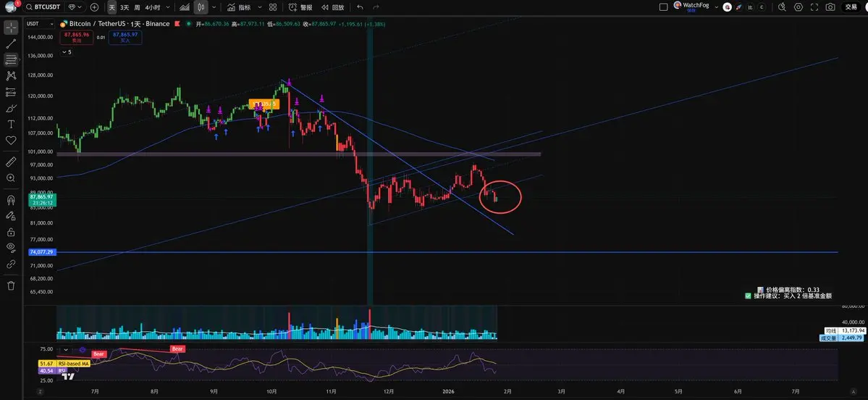This screenshot has width=868, height=400.
Task: Open the chart patterns tool
Action: [x=11, y=76]
